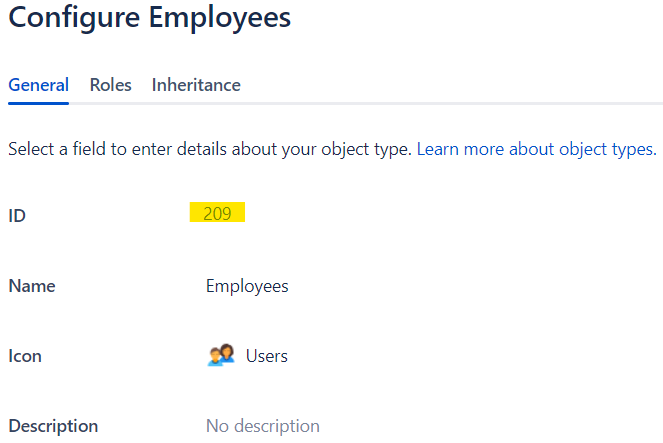Click the highlighted ID value 209

click(x=217, y=213)
